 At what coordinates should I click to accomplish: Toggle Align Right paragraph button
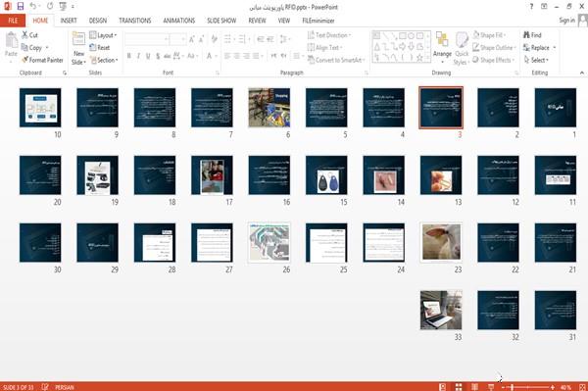[246, 56]
